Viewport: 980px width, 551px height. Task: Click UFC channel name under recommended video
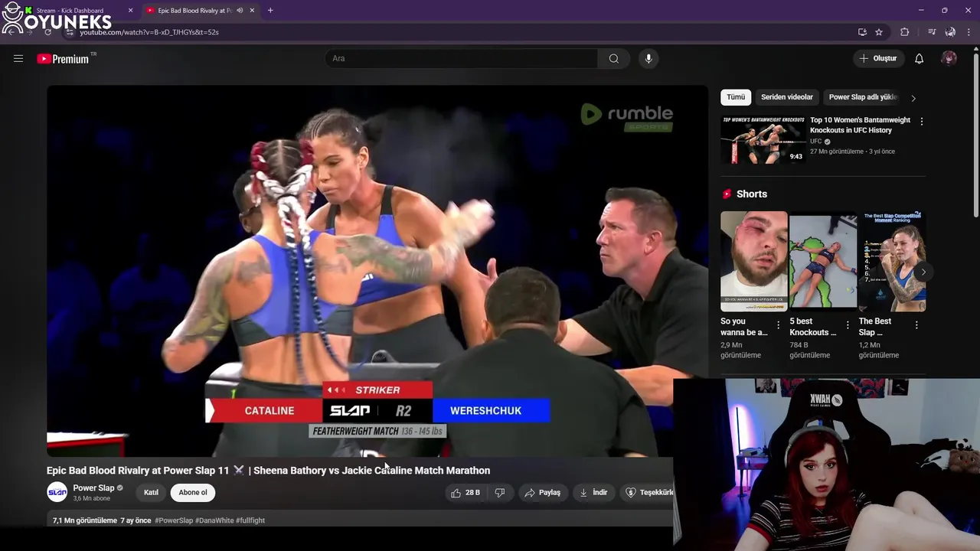click(x=816, y=142)
